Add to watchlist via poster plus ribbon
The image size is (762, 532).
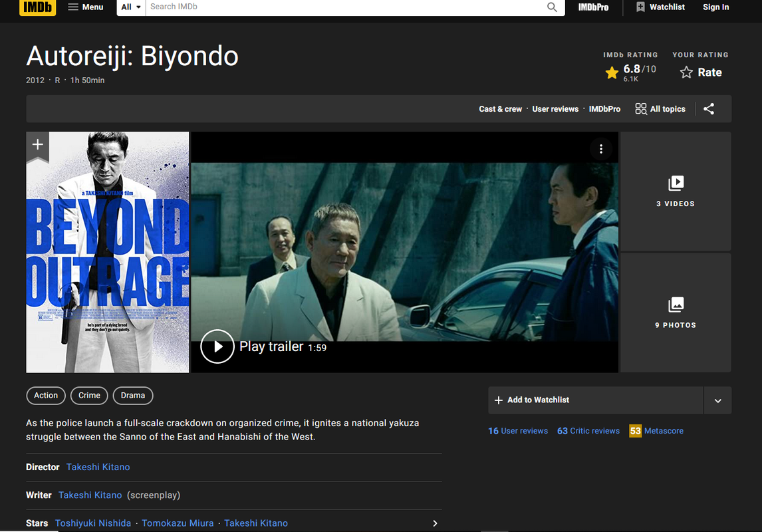(37, 145)
